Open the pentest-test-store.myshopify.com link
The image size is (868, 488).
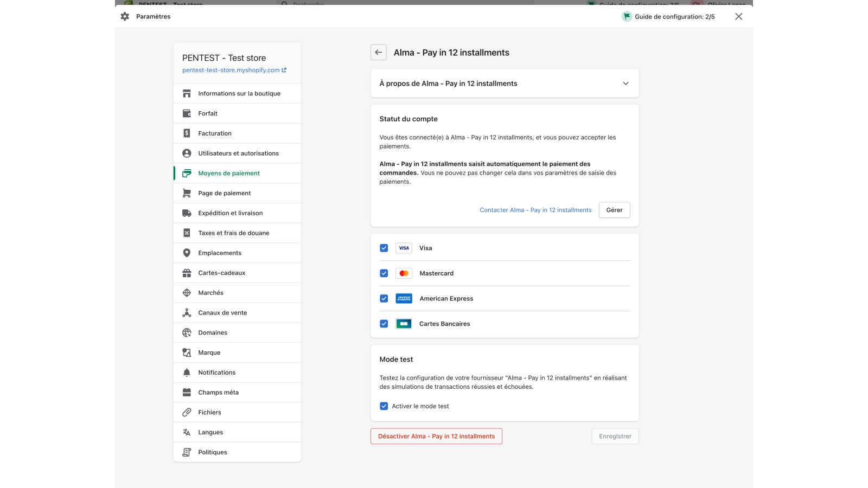click(234, 70)
